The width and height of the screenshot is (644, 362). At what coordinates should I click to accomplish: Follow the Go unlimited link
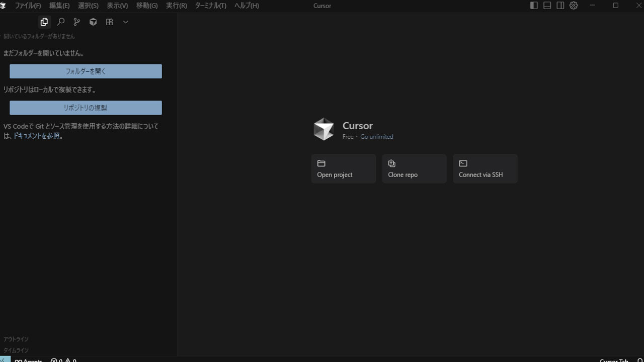(377, 137)
